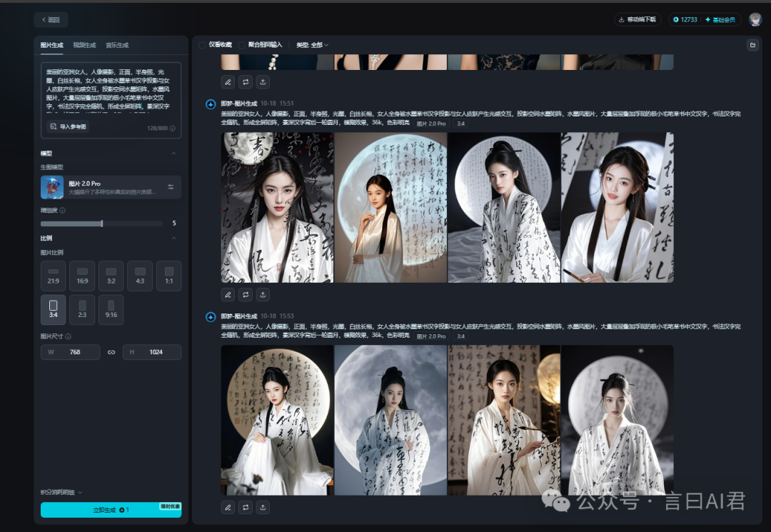
Task: Click the user avatar in the top bar
Action: (755, 19)
